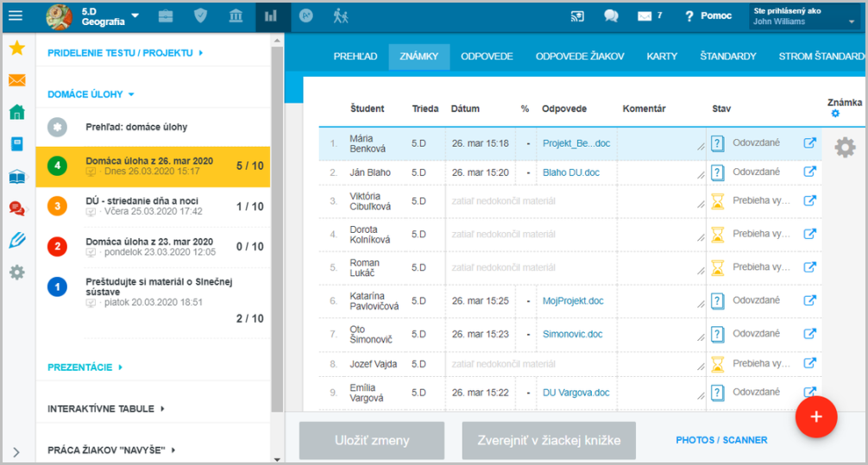
Task: Collapse the Domáce úlohy section
Action: pyautogui.click(x=91, y=94)
